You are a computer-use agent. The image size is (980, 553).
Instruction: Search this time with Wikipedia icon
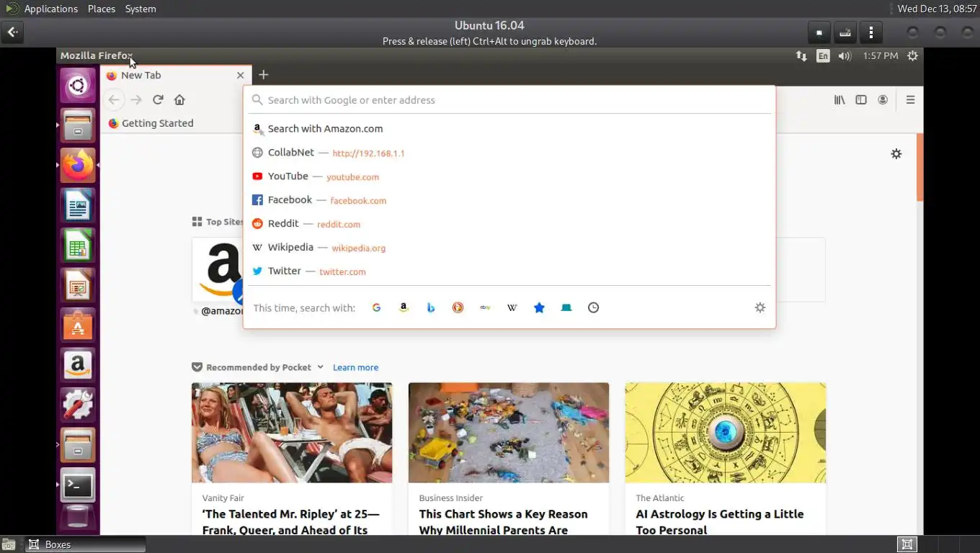512,307
